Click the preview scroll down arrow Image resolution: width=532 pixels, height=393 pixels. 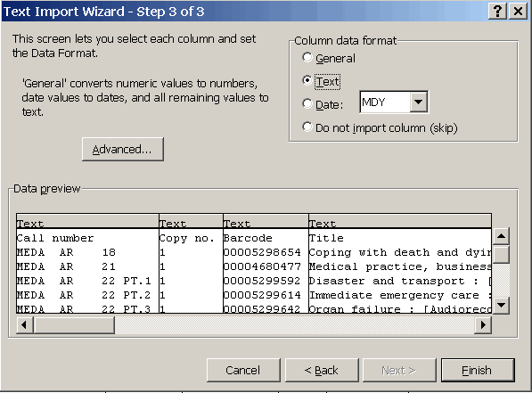click(502, 305)
